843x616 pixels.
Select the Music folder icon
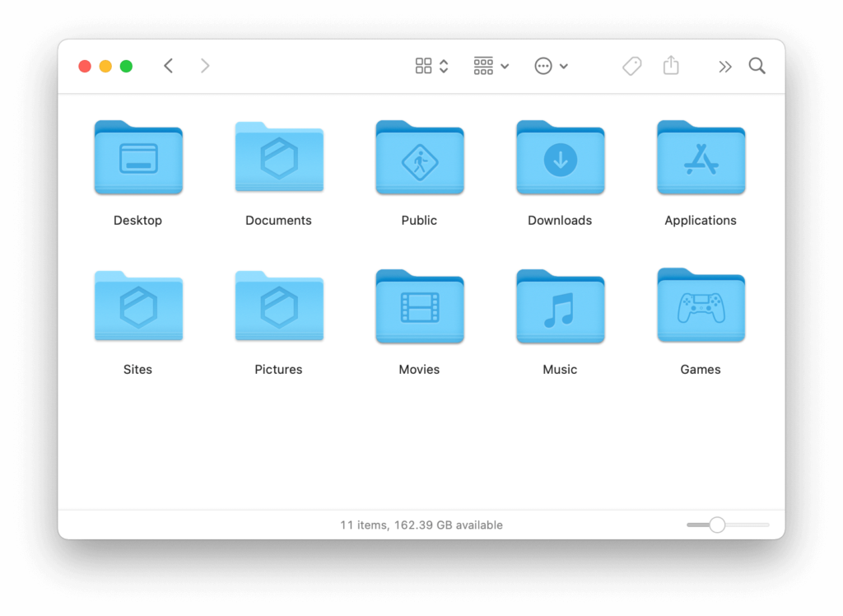point(561,307)
